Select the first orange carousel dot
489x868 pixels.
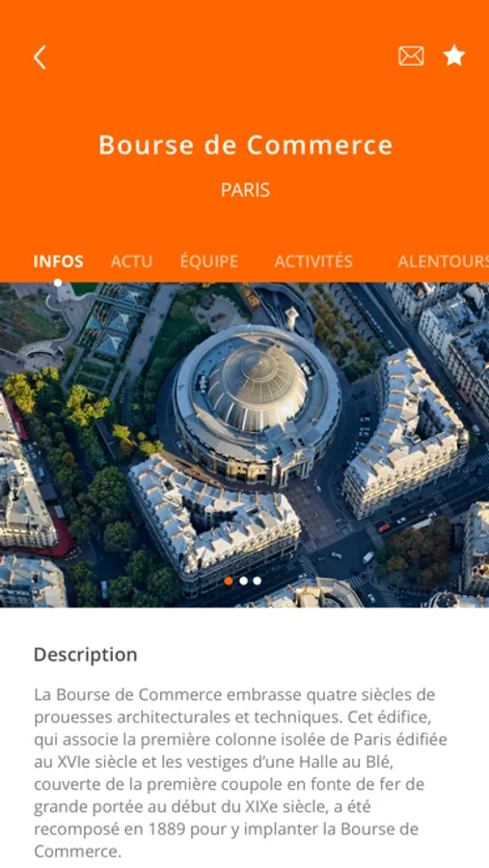(229, 581)
